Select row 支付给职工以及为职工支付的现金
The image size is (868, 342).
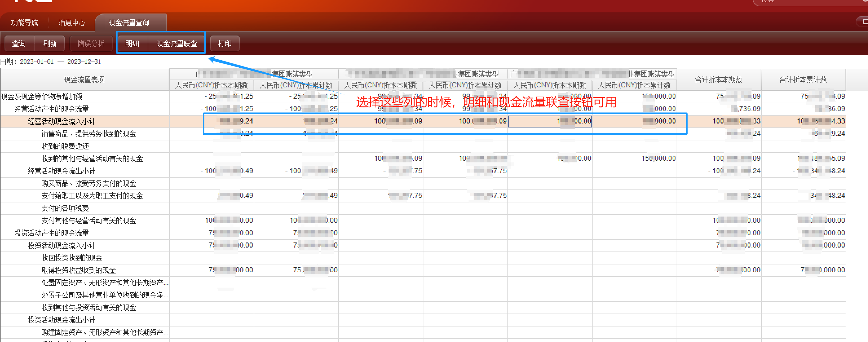pyautogui.click(x=423, y=196)
